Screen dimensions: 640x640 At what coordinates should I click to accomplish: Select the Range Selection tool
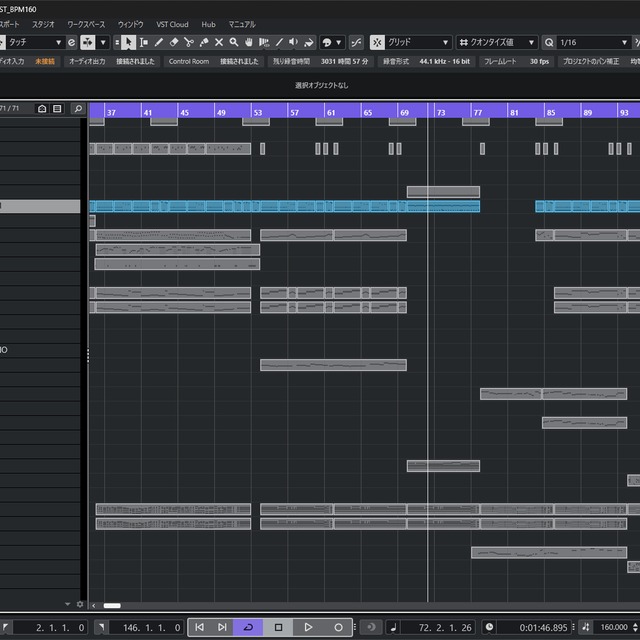coord(144,43)
